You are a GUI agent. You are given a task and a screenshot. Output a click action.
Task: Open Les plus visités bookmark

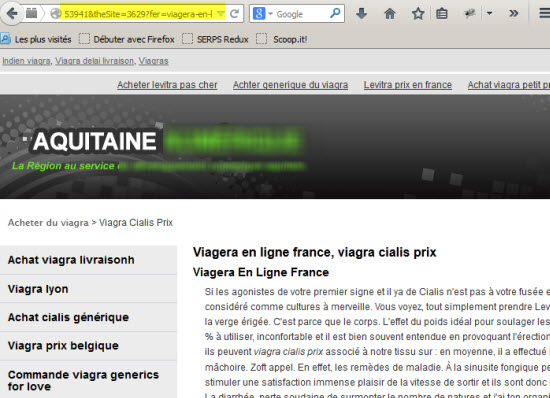(x=36, y=39)
